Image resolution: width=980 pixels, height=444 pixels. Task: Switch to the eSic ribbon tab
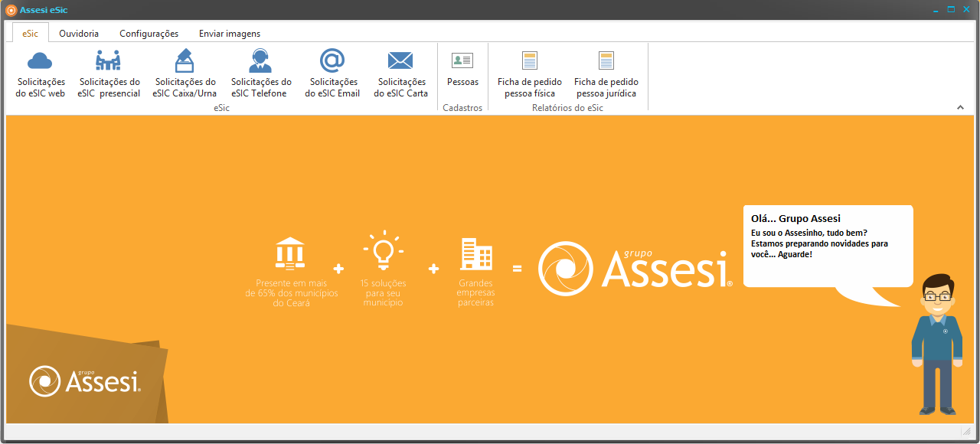coord(31,34)
